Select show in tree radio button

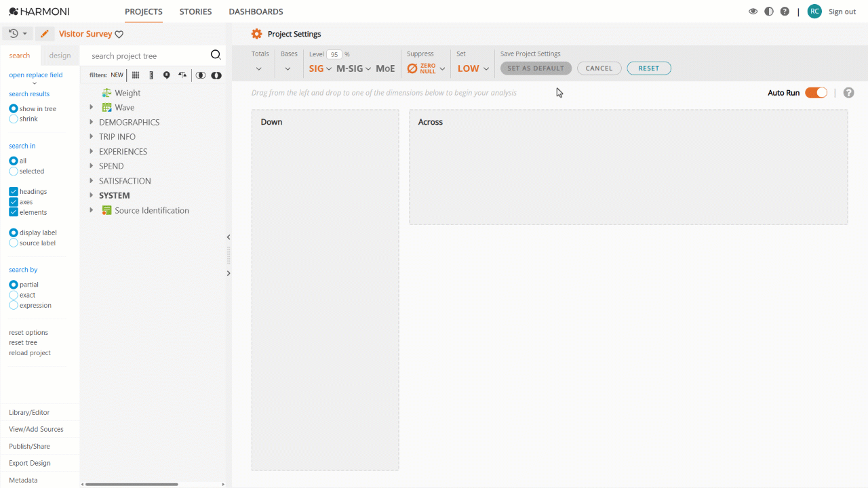14,108
